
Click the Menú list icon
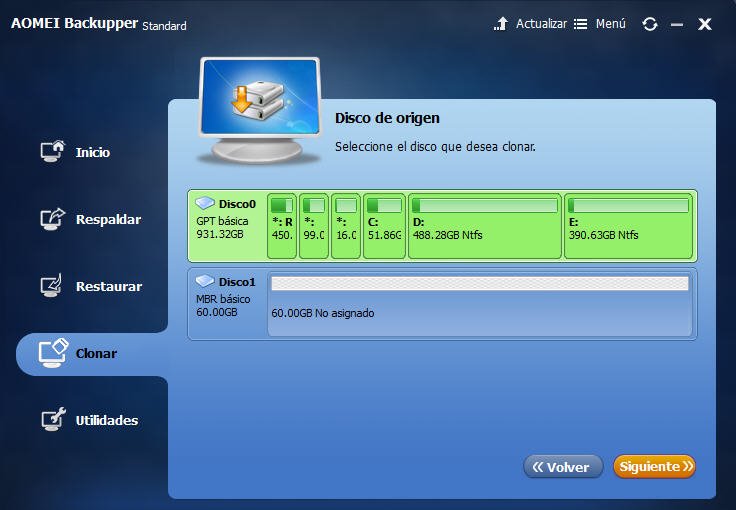click(x=580, y=24)
